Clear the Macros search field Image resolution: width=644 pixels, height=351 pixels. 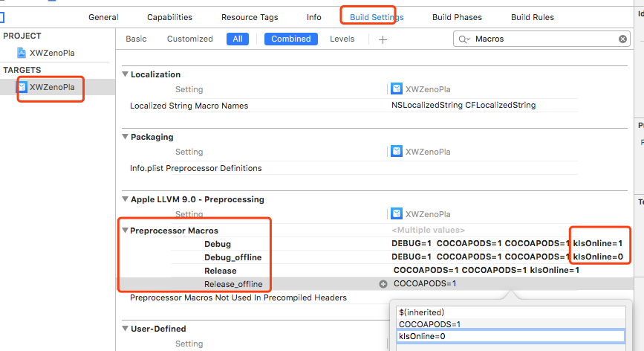[622, 39]
